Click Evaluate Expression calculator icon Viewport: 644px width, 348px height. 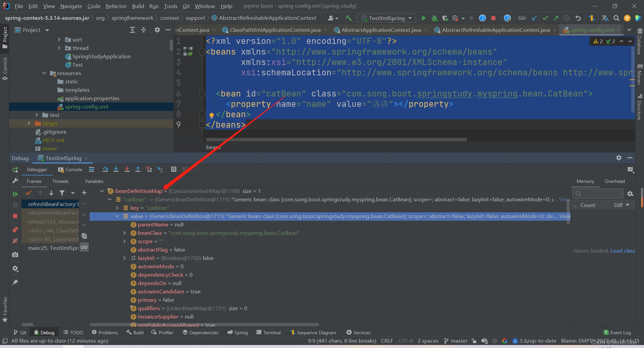tap(174, 169)
